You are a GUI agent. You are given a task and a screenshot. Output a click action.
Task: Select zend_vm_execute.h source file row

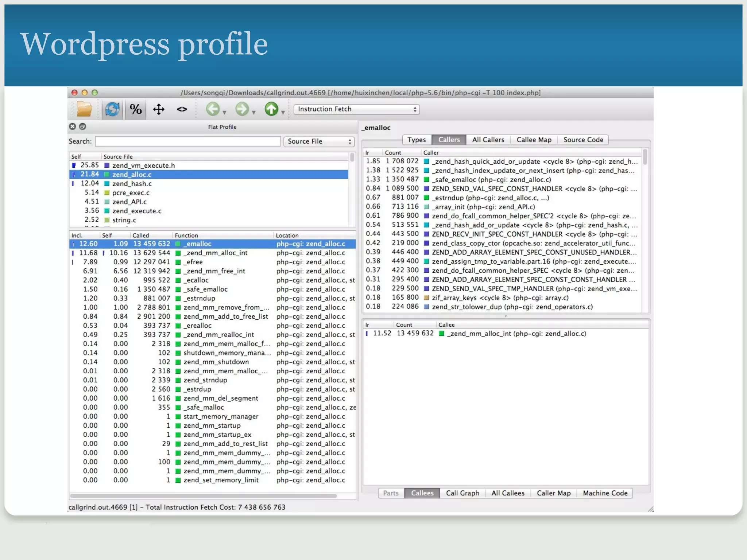(x=209, y=165)
